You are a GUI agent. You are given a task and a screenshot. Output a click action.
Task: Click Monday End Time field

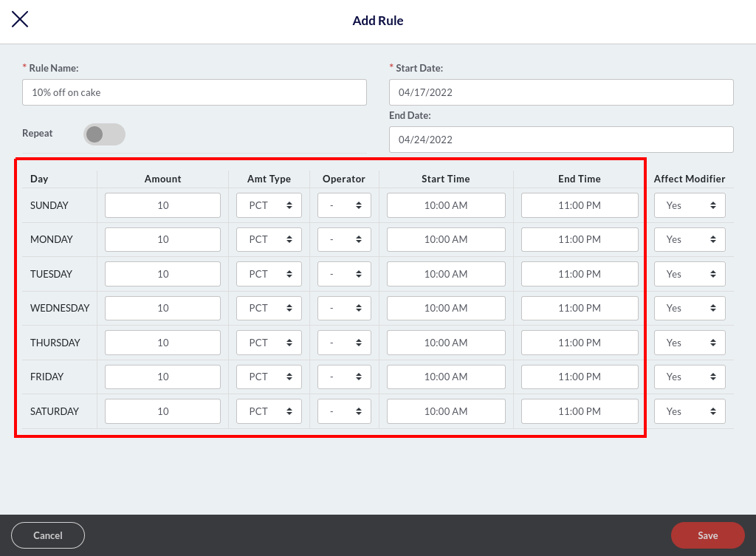[x=579, y=239]
